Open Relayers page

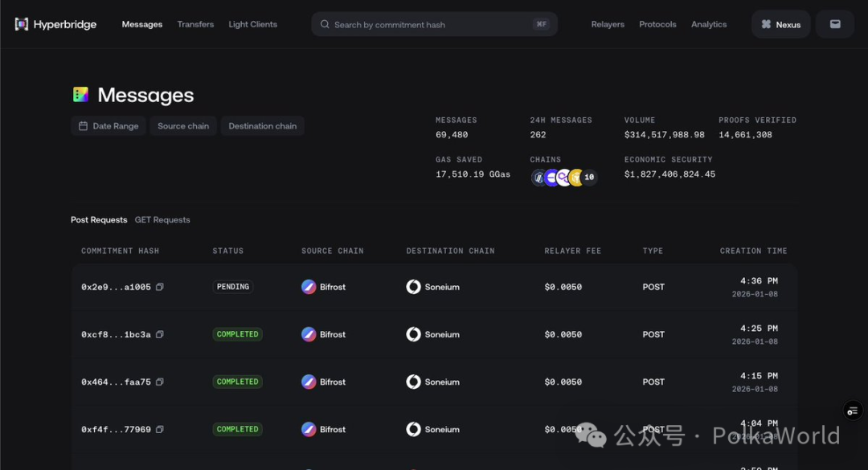coord(608,24)
